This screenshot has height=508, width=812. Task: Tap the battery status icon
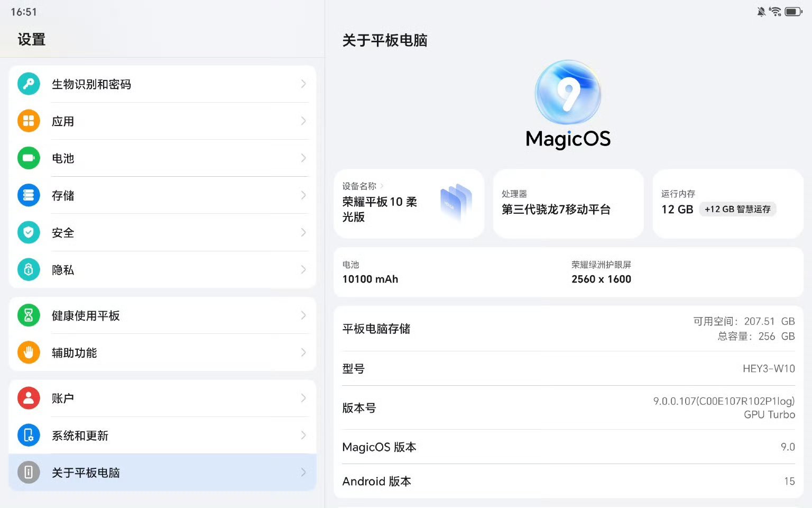coord(793,12)
